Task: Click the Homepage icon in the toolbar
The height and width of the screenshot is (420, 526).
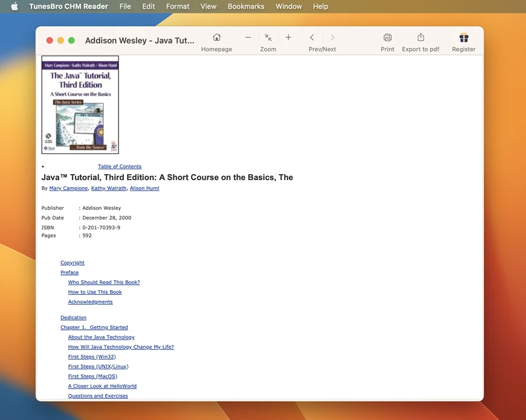Action: [216, 37]
